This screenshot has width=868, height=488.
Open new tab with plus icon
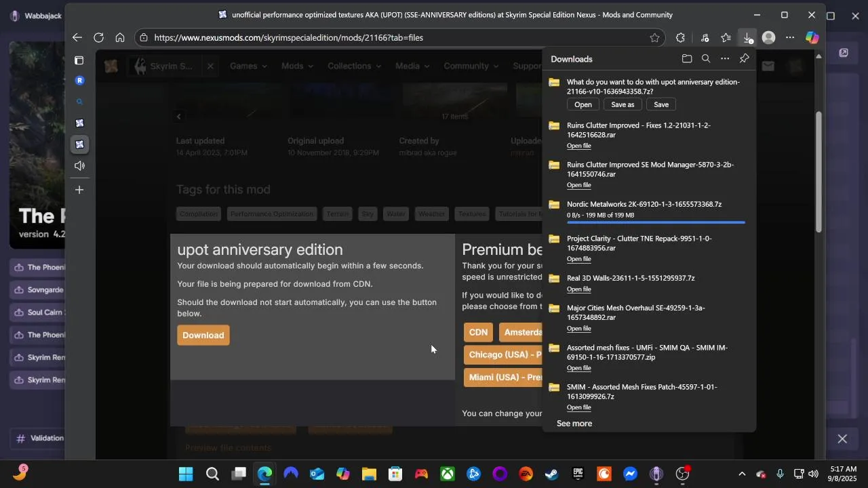pos(79,190)
